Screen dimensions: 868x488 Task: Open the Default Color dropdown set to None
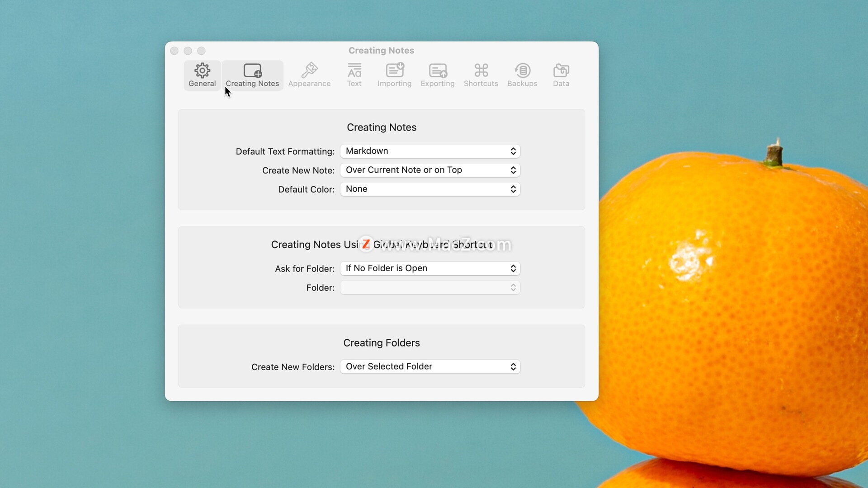coord(430,189)
